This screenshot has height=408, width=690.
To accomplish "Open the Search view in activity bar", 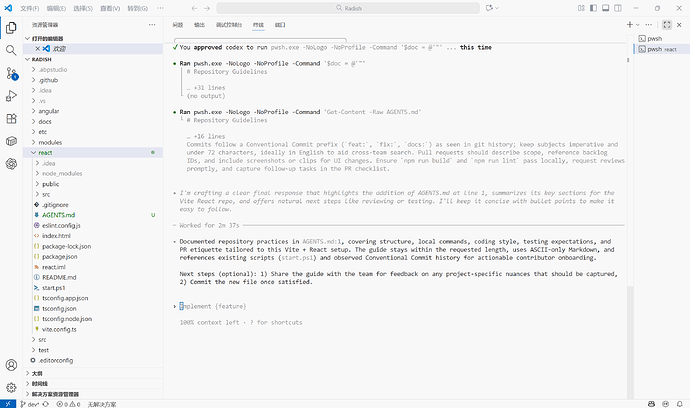I will tap(11, 48).
